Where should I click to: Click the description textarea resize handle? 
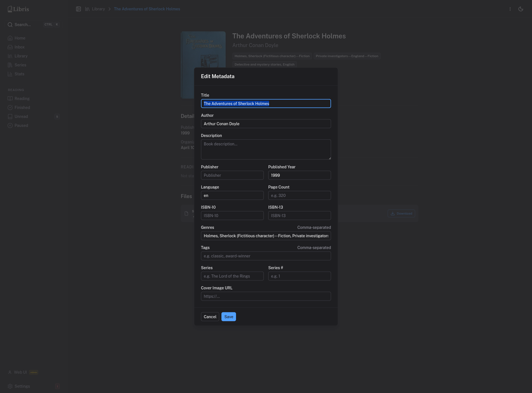(330, 158)
